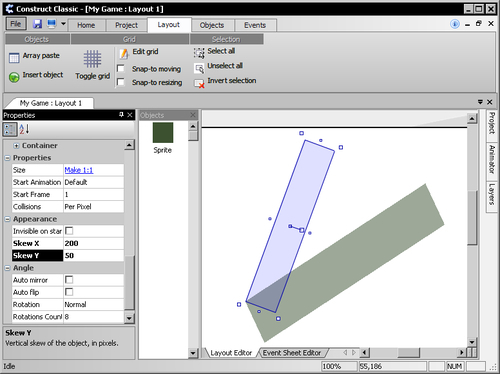Click layout scroll right arrow

[x=461, y=352]
